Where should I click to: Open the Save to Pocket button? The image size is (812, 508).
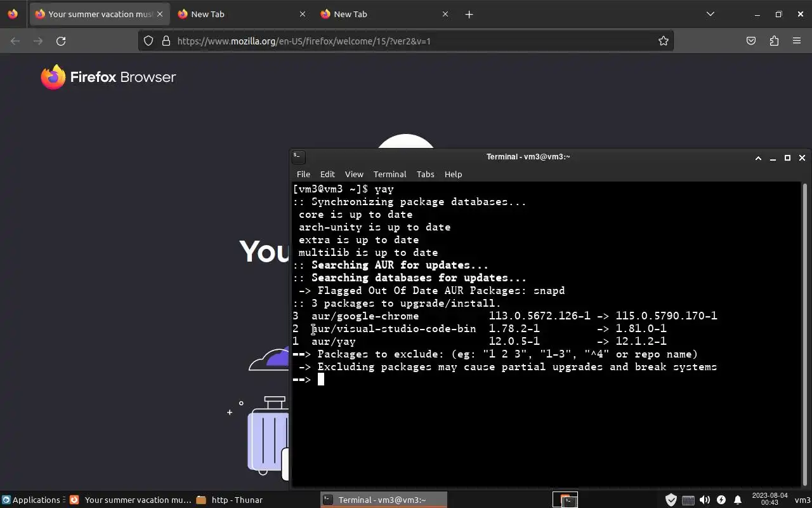click(751, 41)
